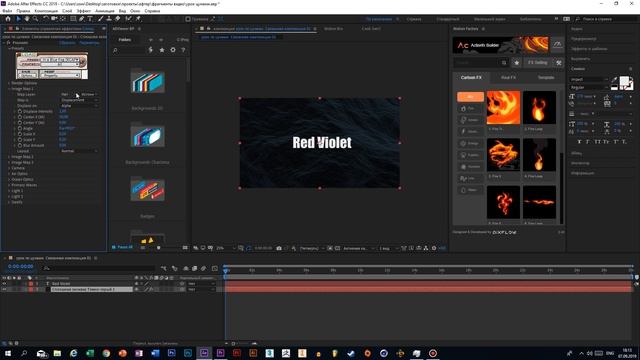Switch to the Real FX tab
This screenshot has width=640, height=360.
508,77
